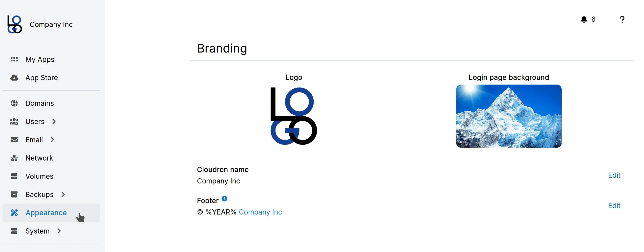Select the Email envelope icon

[14, 140]
